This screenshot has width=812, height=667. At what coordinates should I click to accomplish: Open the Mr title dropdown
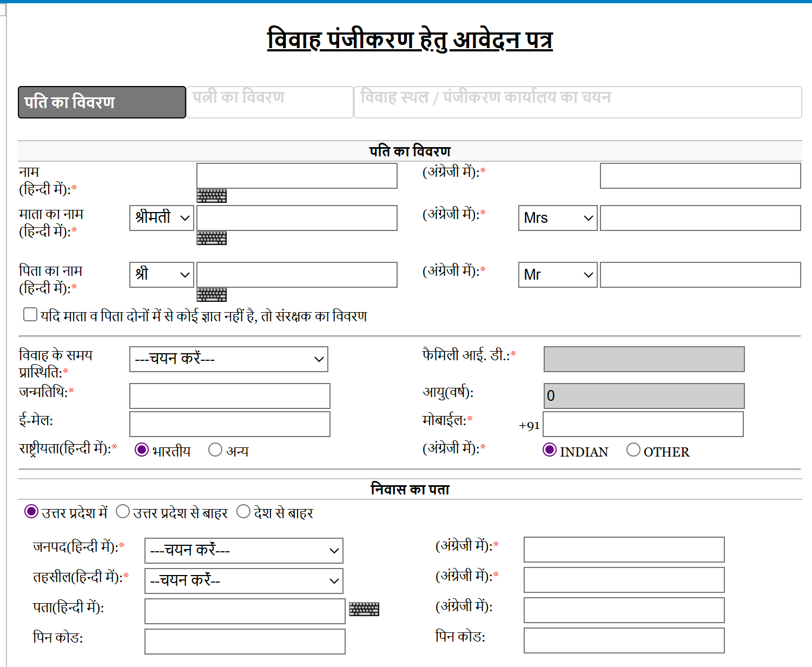tap(557, 274)
